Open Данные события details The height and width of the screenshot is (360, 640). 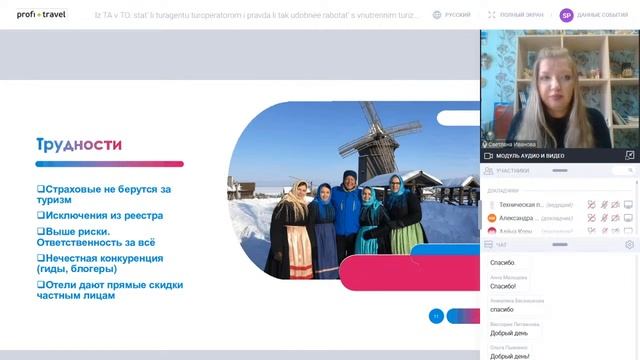(602, 15)
